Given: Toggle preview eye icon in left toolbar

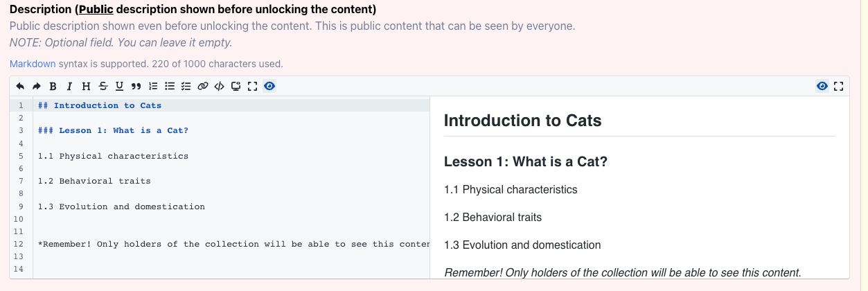Looking at the screenshot, I should tap(269, 87).
